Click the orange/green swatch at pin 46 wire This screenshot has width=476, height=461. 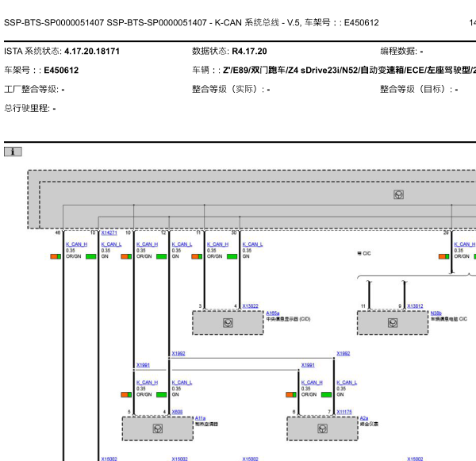(x=56, y=256)
